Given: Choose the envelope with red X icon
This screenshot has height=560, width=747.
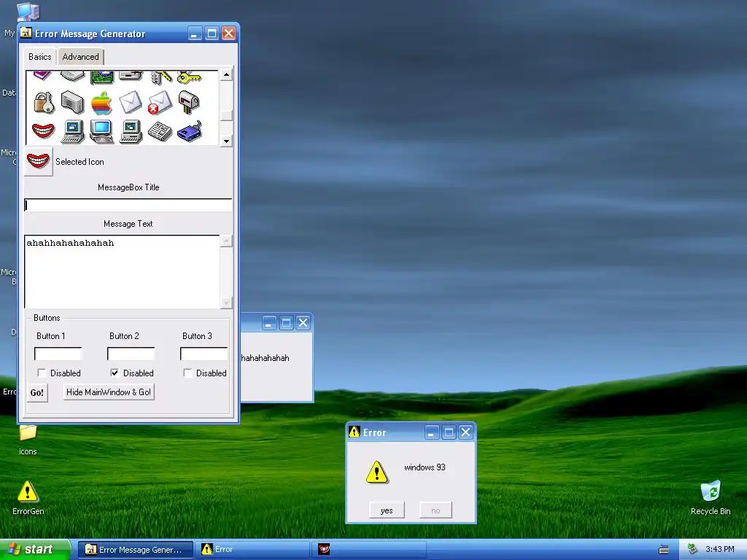Looking at the screenshot, I should (x=159, y=103).
